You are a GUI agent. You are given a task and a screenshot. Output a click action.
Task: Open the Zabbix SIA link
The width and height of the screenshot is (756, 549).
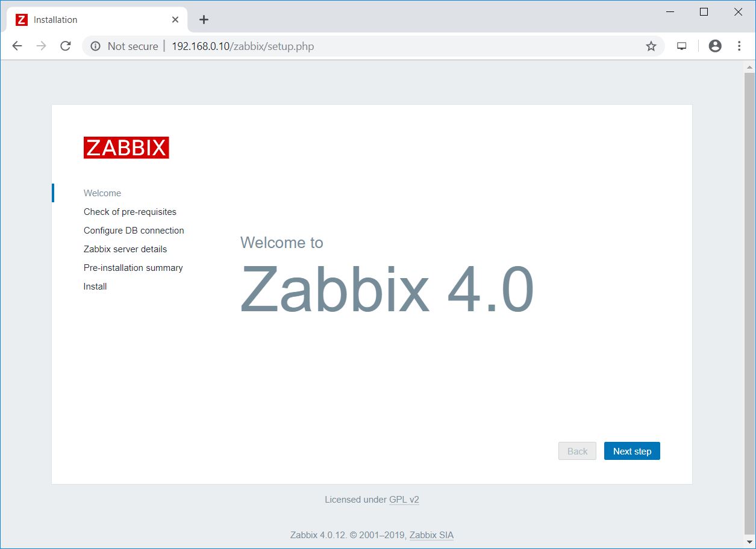click(431, 535)
